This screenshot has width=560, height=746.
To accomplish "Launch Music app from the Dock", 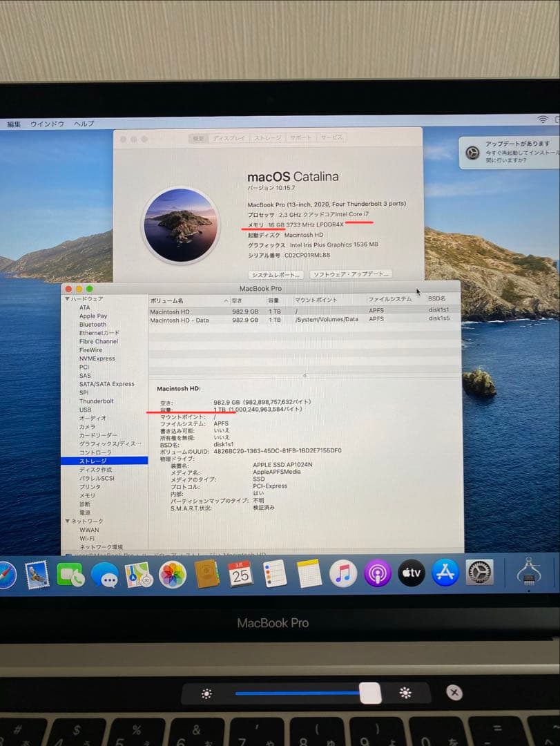I will click(x=343, y=573).
